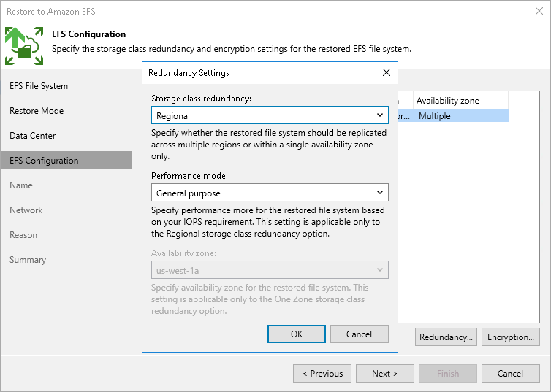The image size is (551, 392).
Task: Select the Multiple availability zone row
Action: (453, 116)
